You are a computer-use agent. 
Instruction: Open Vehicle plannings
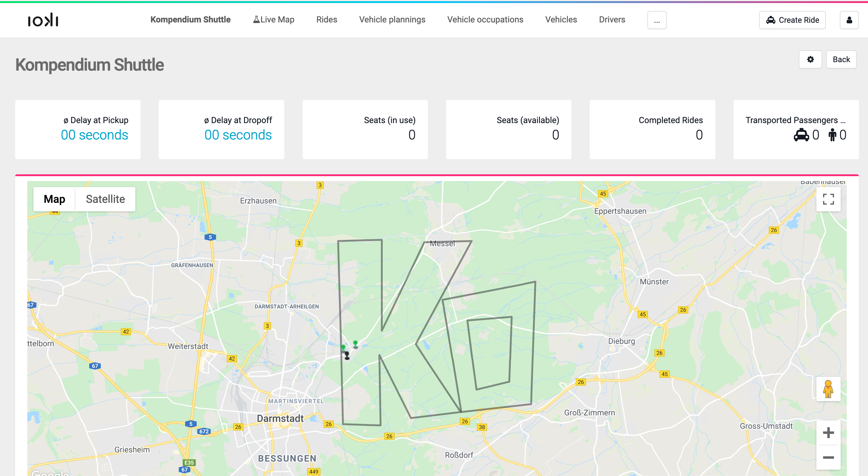pyautogui.click(x=392, y=19)
